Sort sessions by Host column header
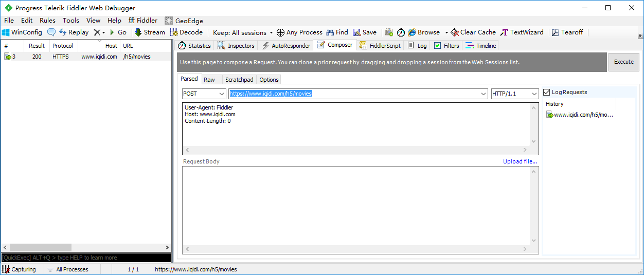 [x=99, y=46]
